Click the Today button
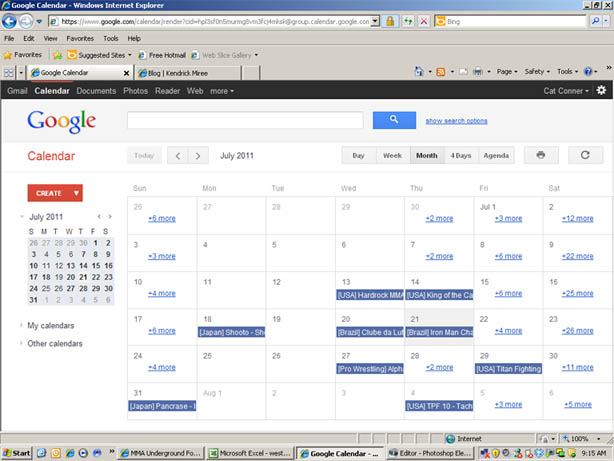The image size is (614, 461). coord(144,155)
